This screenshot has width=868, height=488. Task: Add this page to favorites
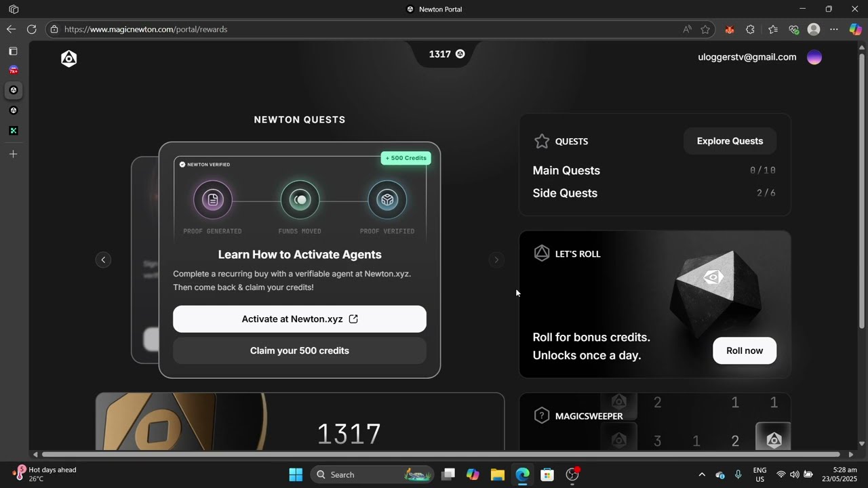pos(705,29)
